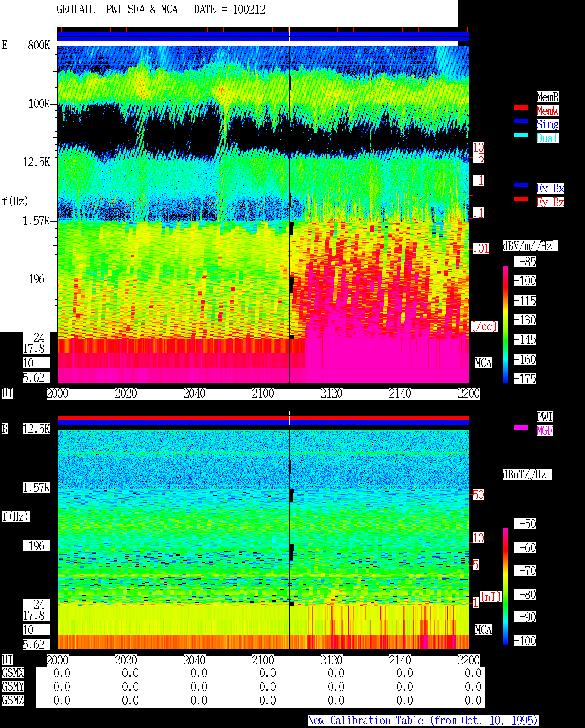Click the red '50' nT tick label

point(479,494)
